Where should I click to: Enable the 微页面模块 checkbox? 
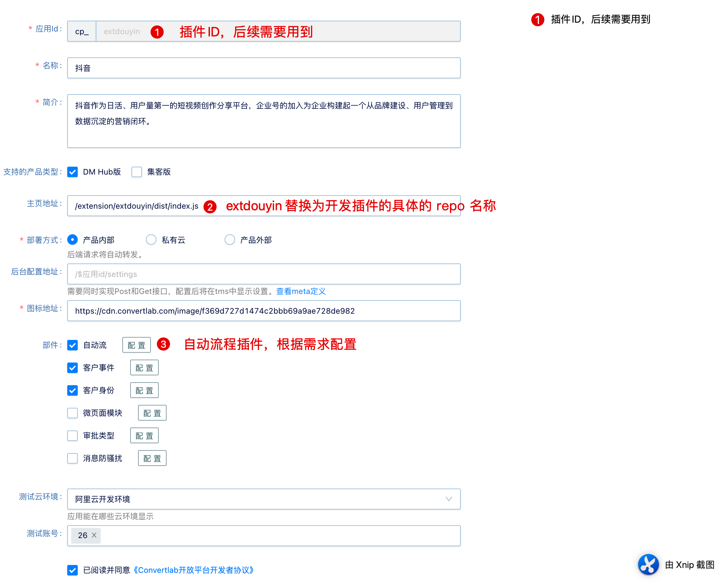72,413
